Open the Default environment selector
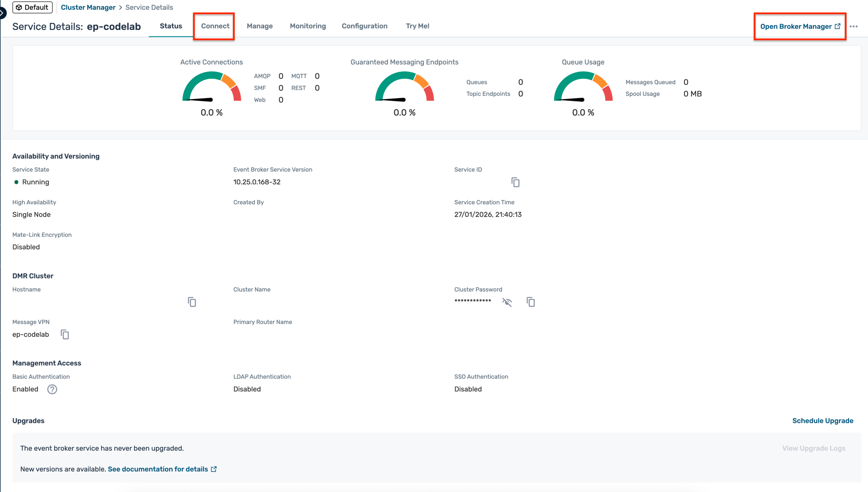The height and width of the screenshot is (492, 868). coord(32,7)
